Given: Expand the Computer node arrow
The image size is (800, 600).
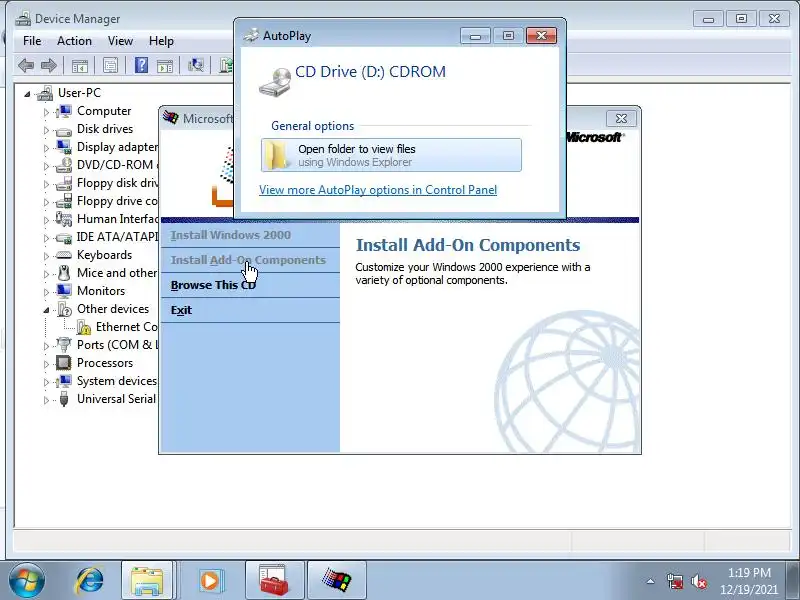Looking at the screenshot, I should [x=46, y=112].
